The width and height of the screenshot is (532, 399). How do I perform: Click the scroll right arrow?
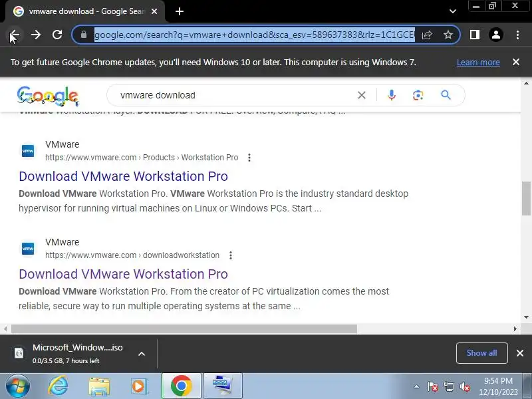coord(515,329)
